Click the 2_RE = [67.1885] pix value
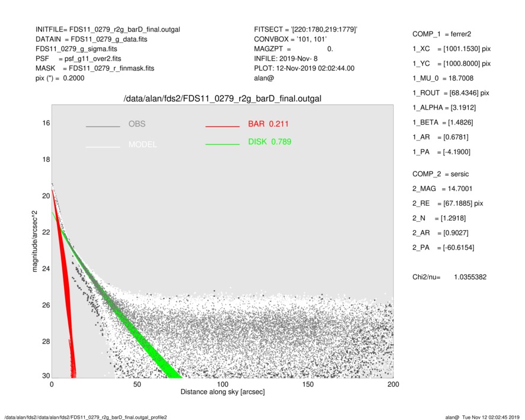 pyautogui.click(x=448, y=203)
